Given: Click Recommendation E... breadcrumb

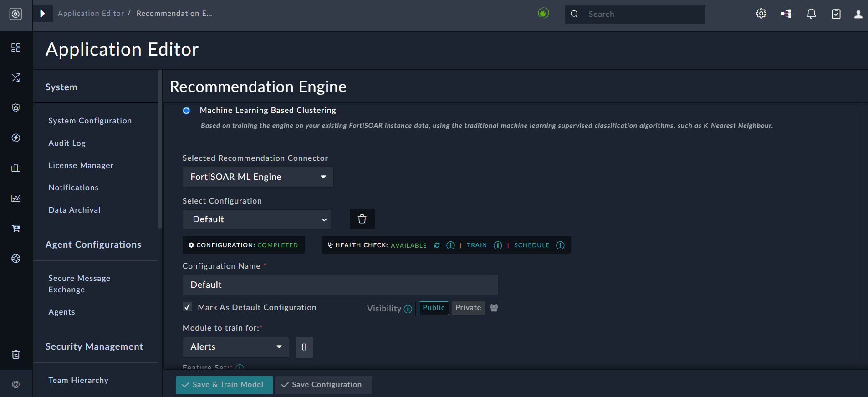Looking at the screenshot, I should tap(174, 14).
